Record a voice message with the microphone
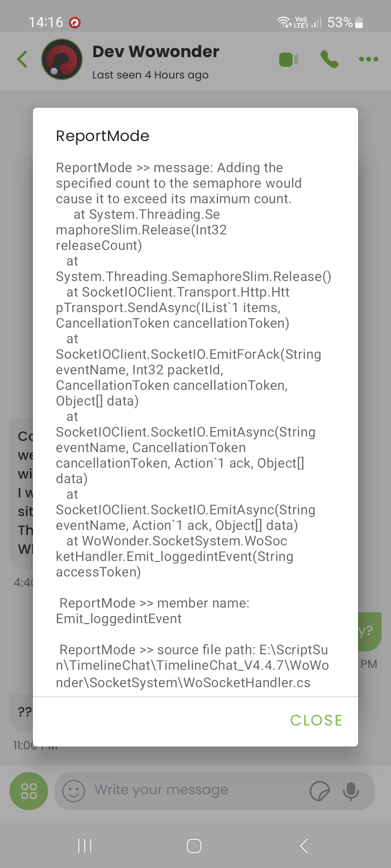Image resolution: width=391 pixels, height=868 pixels. click(351, 791)
